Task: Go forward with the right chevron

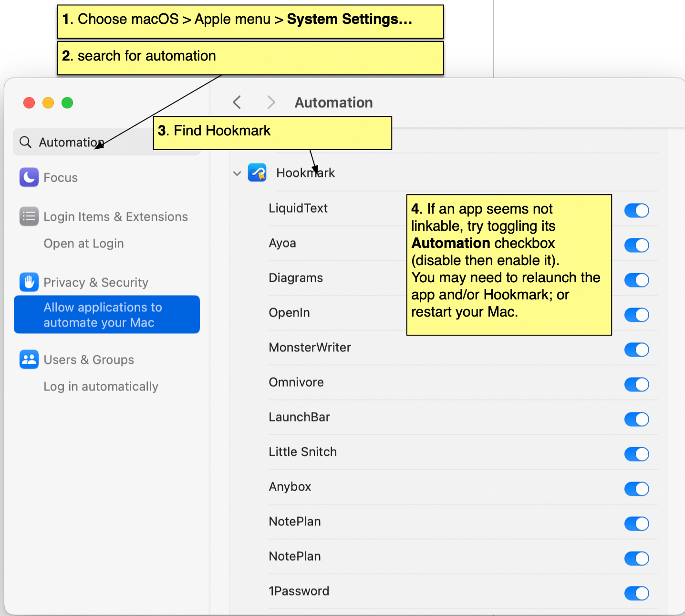Action: [x=271, y=102]
